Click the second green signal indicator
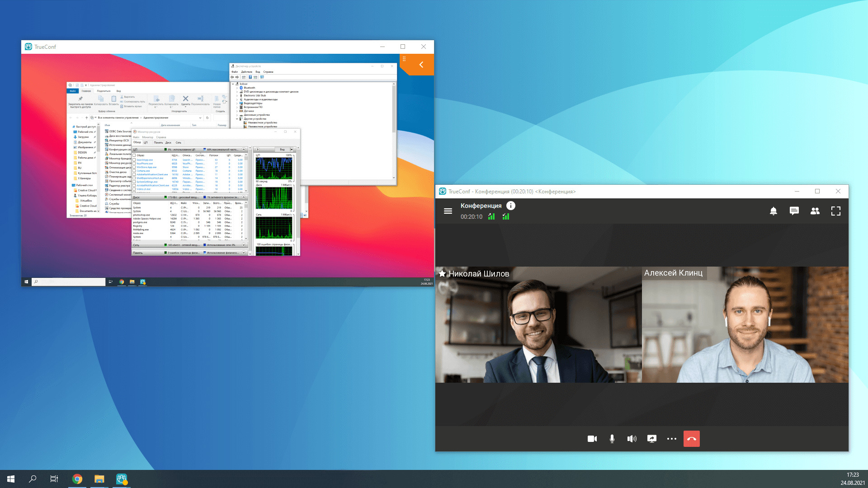 (x=506, y=216)
